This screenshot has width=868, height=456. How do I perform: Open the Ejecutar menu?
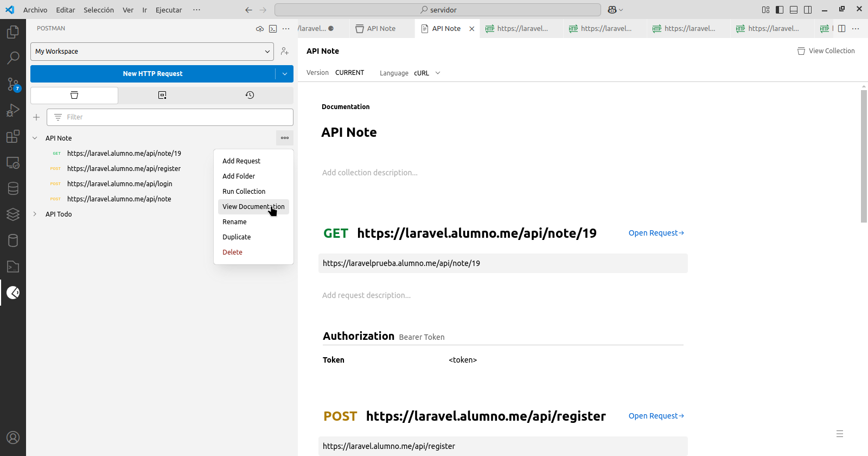click(169, 10)
